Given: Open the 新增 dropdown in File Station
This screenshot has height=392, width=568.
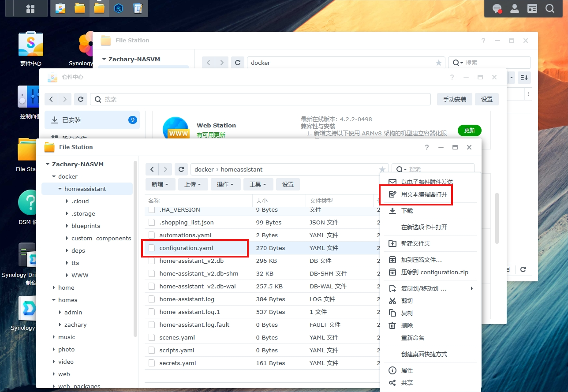Looking at the screenshot, I should (160, 184).
